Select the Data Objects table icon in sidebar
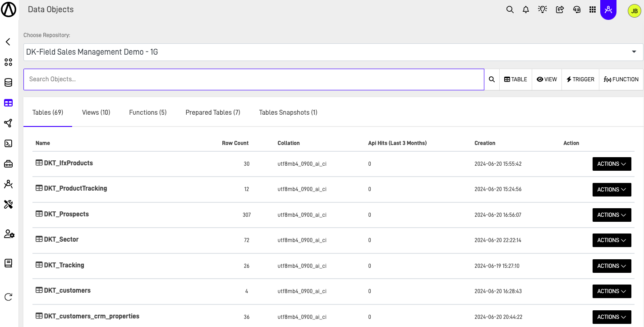 8,103
